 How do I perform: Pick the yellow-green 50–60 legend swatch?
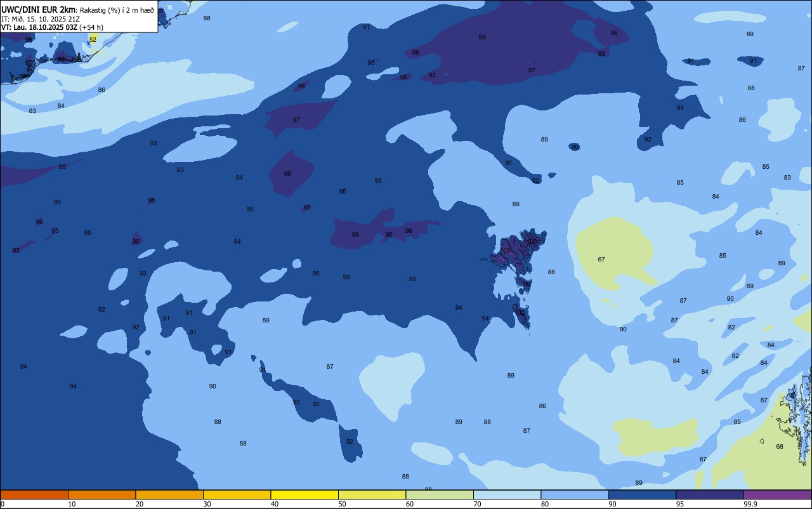pyautogui.click(x=372, y=494)
